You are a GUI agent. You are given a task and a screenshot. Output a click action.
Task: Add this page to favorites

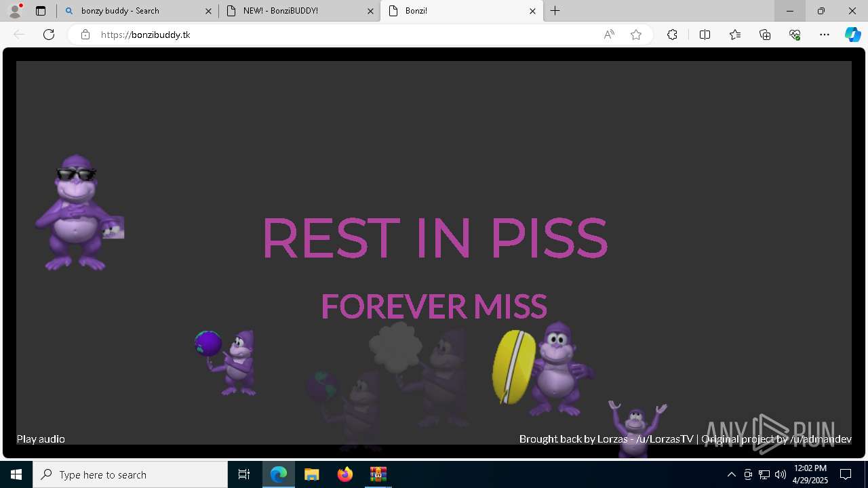pos(636,35)
